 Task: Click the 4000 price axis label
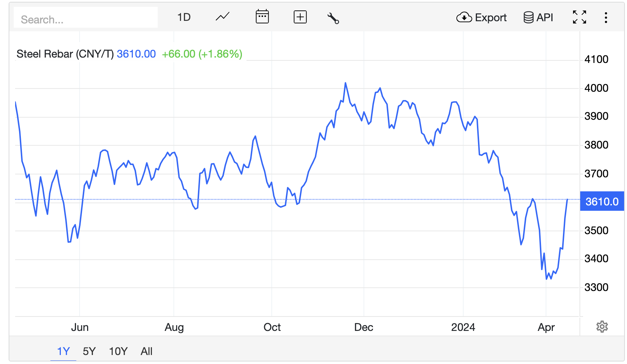coord(596,88)
